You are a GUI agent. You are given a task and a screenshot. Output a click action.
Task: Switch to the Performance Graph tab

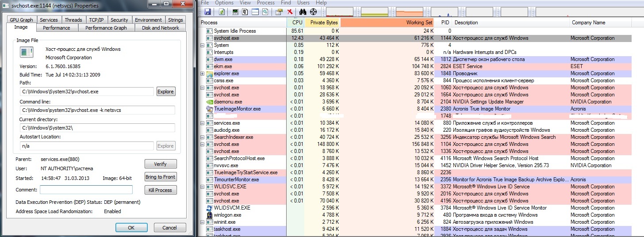click(x=106, y=28)
